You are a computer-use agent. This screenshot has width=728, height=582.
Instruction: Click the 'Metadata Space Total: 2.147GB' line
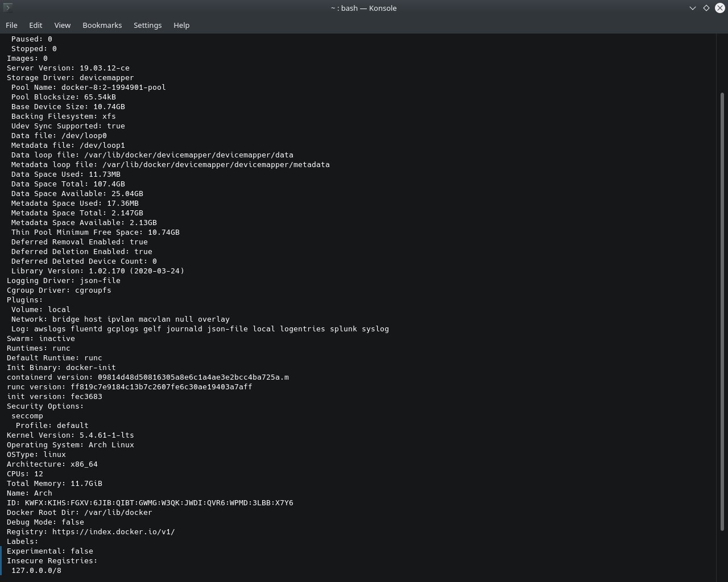[77, 213]
